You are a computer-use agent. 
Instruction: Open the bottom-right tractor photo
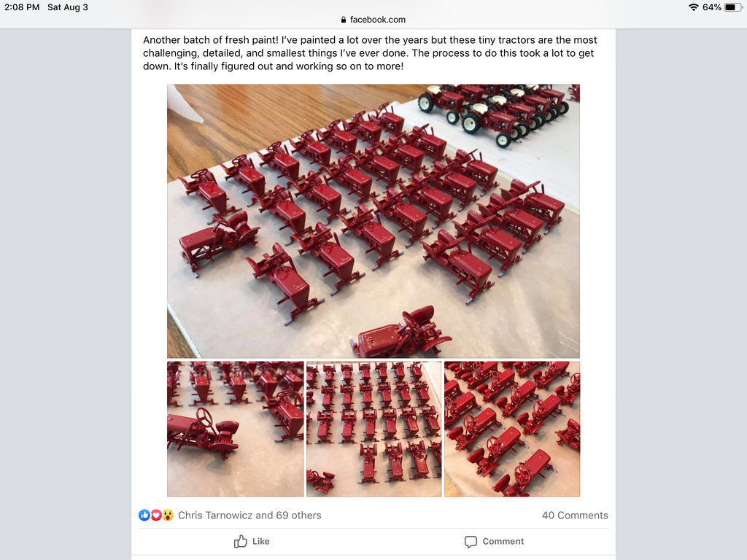point(512,429)
